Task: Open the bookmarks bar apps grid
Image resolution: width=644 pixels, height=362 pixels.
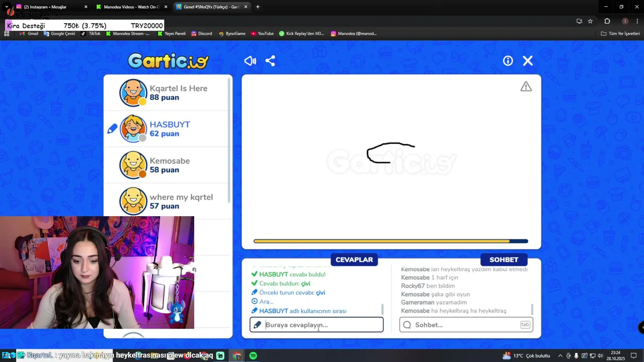Action: click(x=7, y=34)
